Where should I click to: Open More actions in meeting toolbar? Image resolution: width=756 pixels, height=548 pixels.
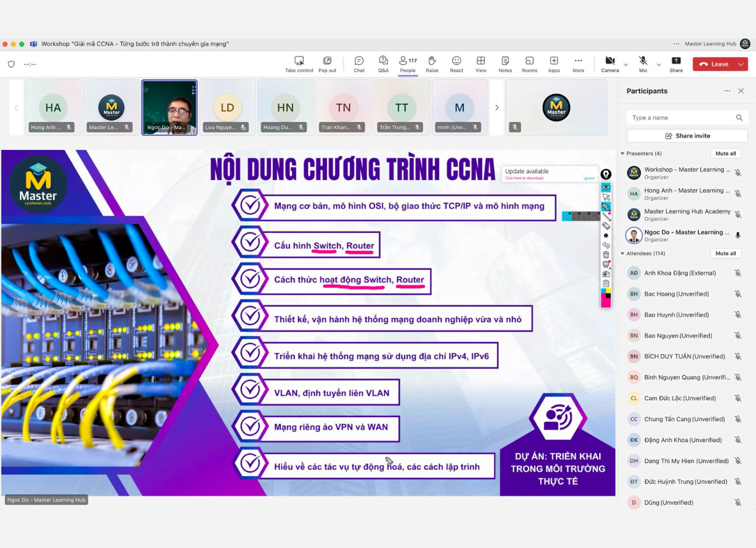pos(578,64)
